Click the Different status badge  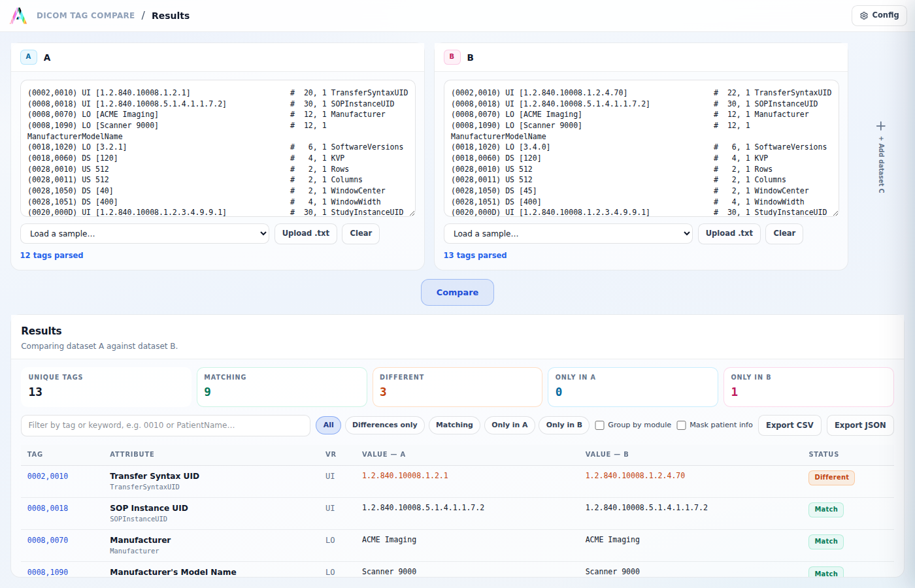(831, 478)
